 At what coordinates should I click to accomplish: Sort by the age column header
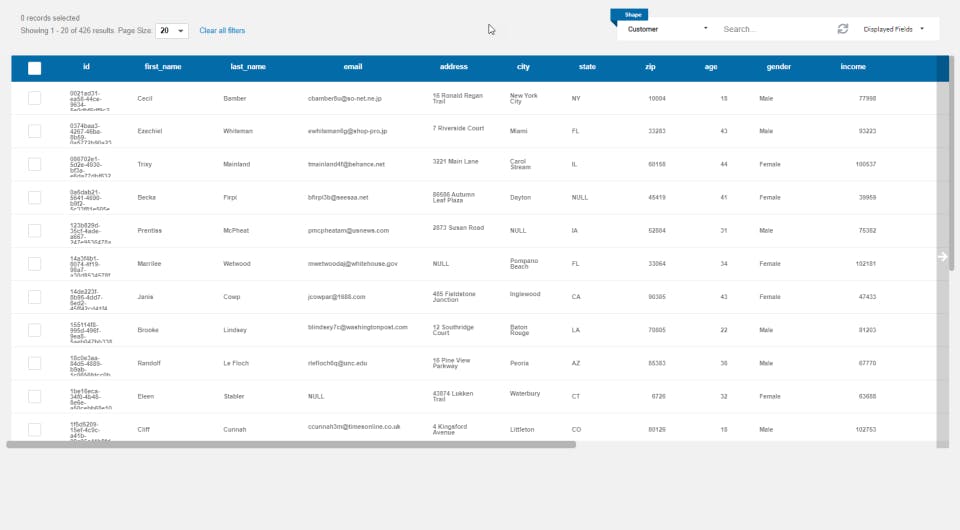[711, 67]
